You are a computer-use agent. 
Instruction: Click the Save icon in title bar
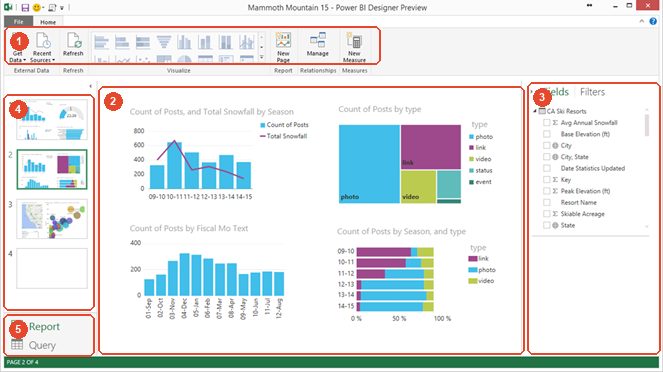[x=25, y=8]
